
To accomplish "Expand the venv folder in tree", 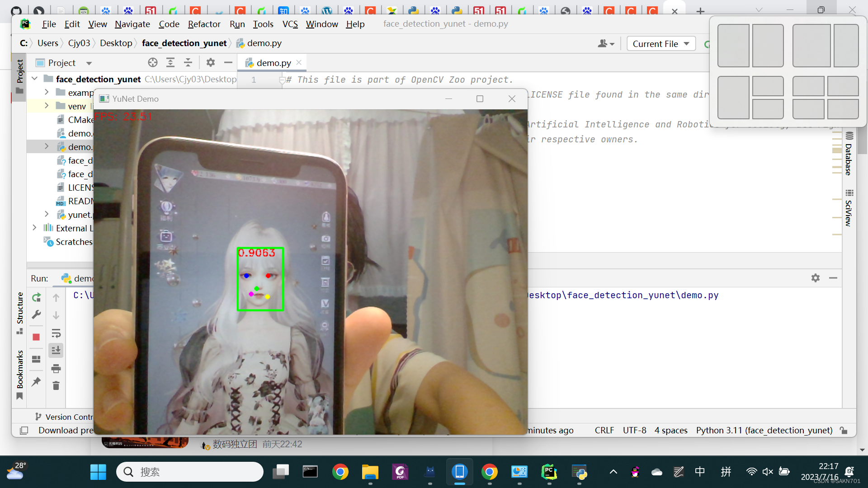I will [x=47, y=106].
